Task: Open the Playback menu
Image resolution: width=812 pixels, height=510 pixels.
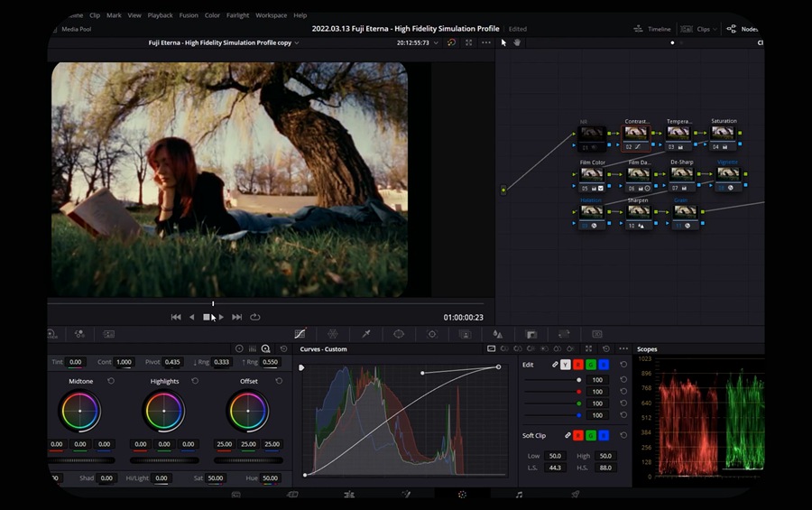Action: click(x=160, y=15)
